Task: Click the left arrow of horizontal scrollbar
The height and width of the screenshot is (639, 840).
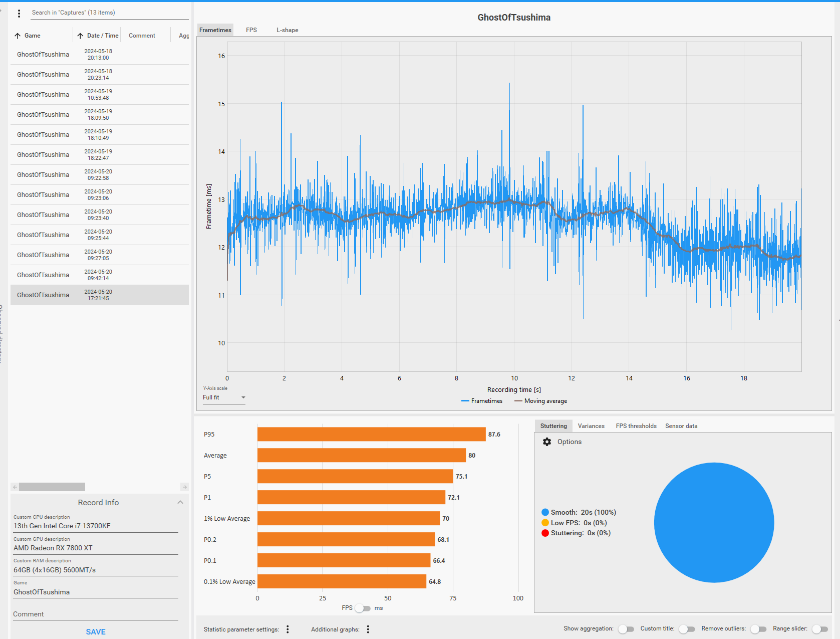Action: click(15, 487)
